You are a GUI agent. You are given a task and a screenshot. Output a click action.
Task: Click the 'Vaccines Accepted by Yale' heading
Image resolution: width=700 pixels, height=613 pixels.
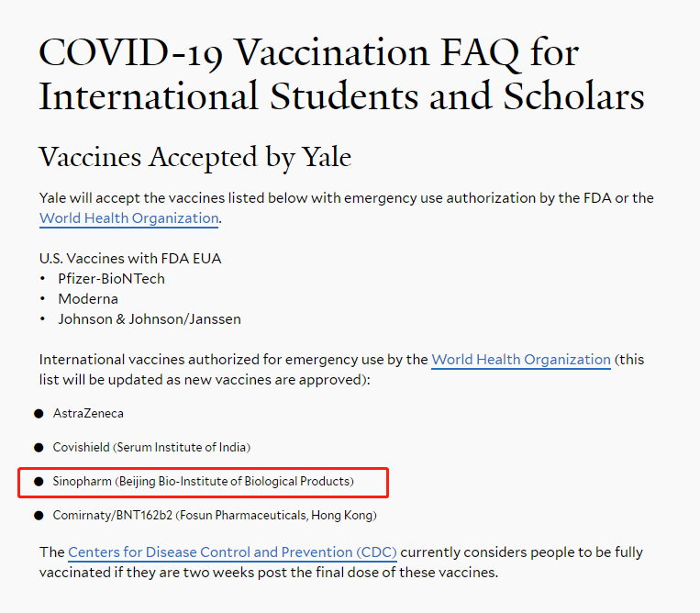coord(195,157)
